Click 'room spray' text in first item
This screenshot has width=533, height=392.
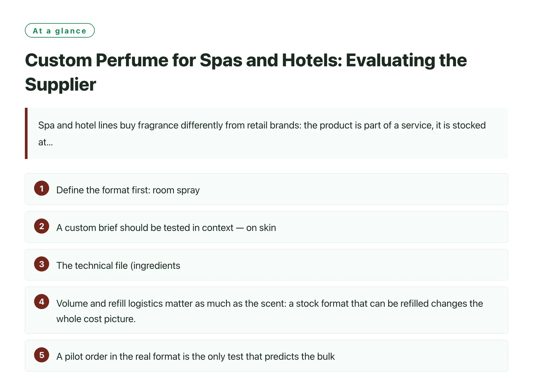click(176, 190)
